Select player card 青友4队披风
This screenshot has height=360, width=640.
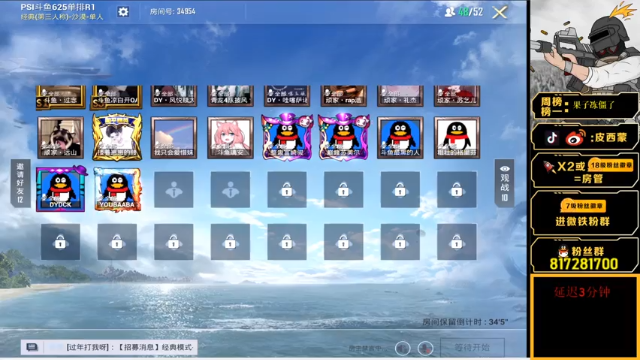click(x=230, y=96)
